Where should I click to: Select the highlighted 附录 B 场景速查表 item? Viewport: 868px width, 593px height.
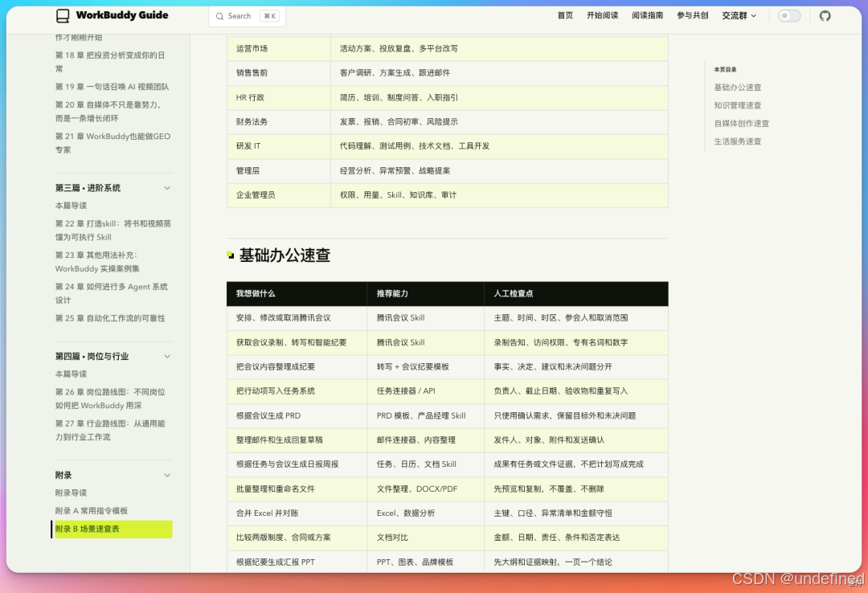113,530
